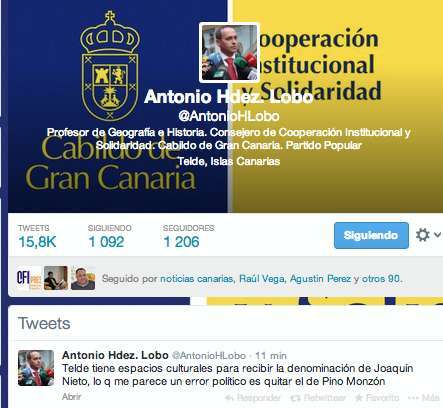Open Raúl Vega's profile link
The width and height of the screenshot is (443, 408).
pos(262,279)
